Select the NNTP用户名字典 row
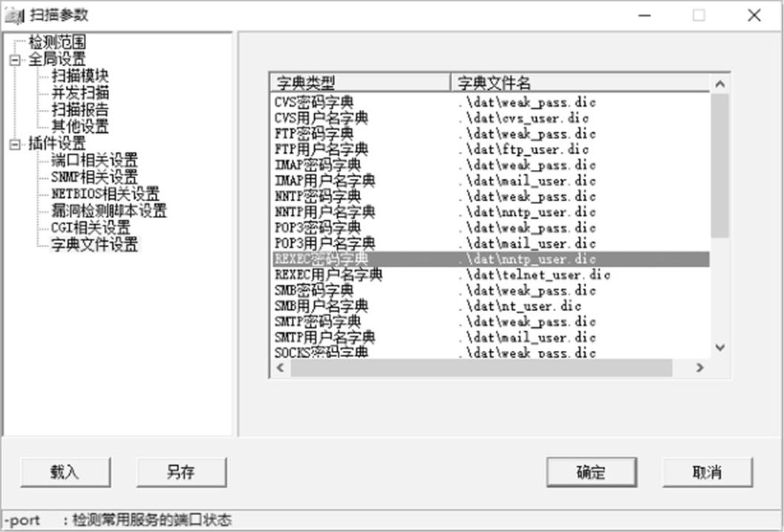The width and height of the screenshot is (784, 532). click(491, 212)
